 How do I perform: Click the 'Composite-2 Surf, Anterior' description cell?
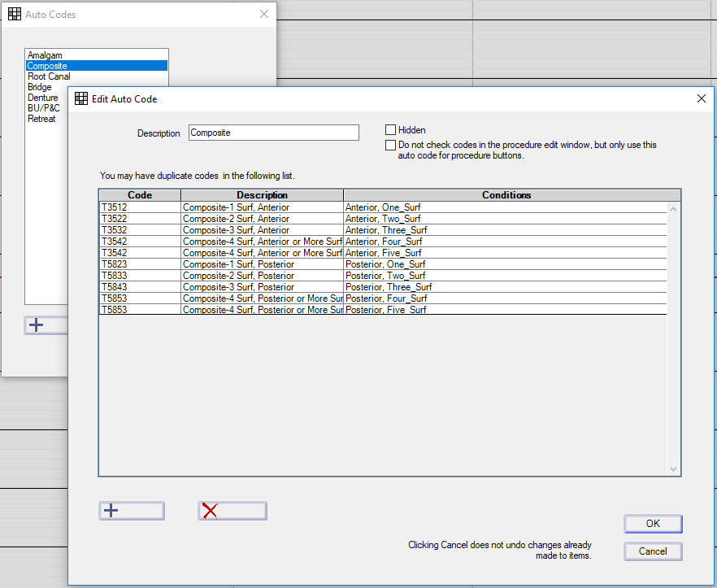(262, 219)
